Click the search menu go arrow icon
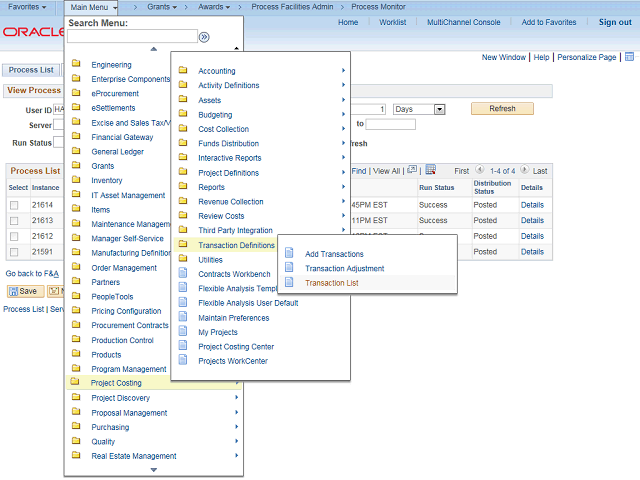Image resolution: width=640 pixels, height=480 pixels. point(204,37)
